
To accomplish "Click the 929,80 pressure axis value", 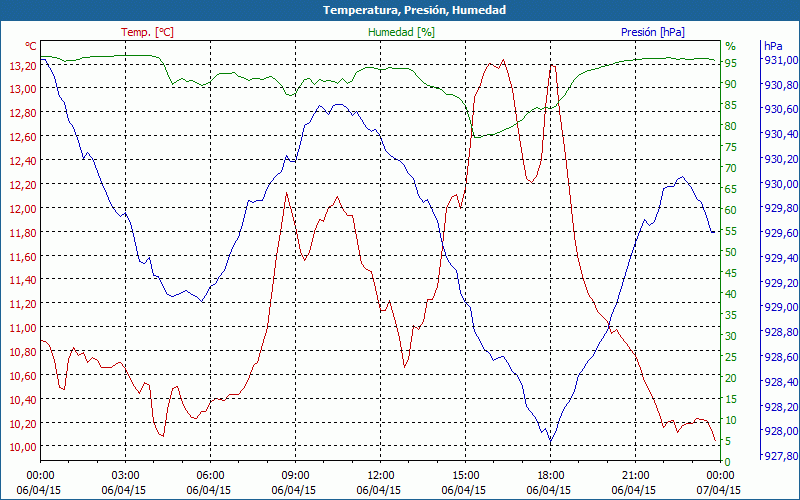I will tap(780, 208).
